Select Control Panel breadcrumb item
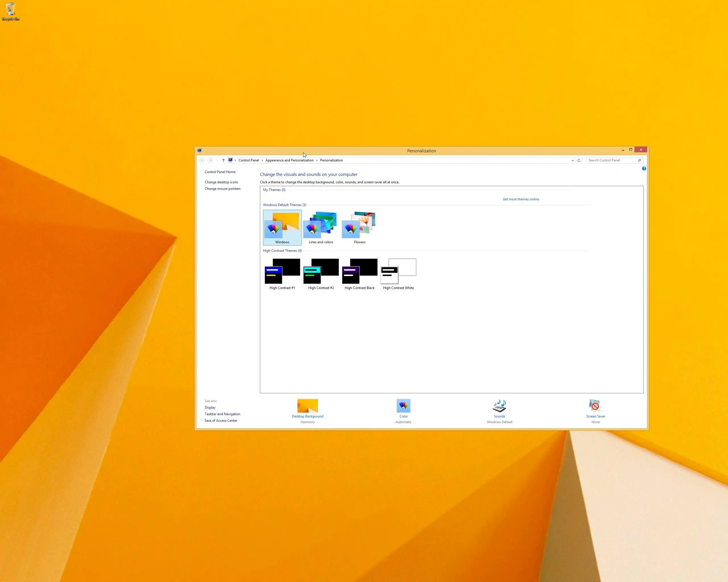Screen dimensions: 728x582 pyautogui.click(x=249, y=161)
